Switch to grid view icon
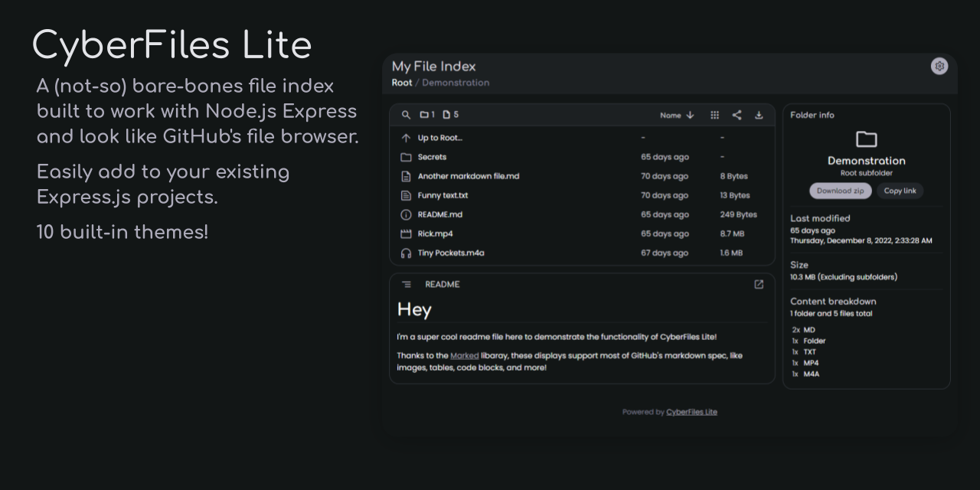 714,115
